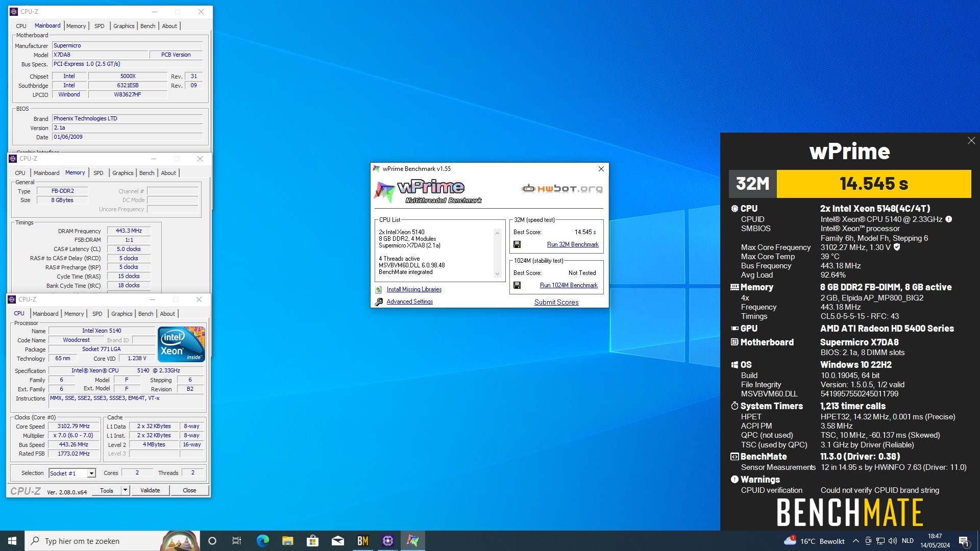The width and height of the screenshot is (980, 551).
Task: Click the Core VID value 1.238 V
Action: click(x=137, y=358)
